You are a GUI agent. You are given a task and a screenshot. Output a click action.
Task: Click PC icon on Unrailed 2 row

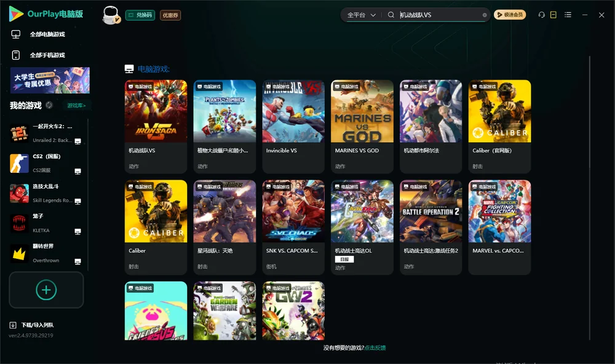pos(77,141)
